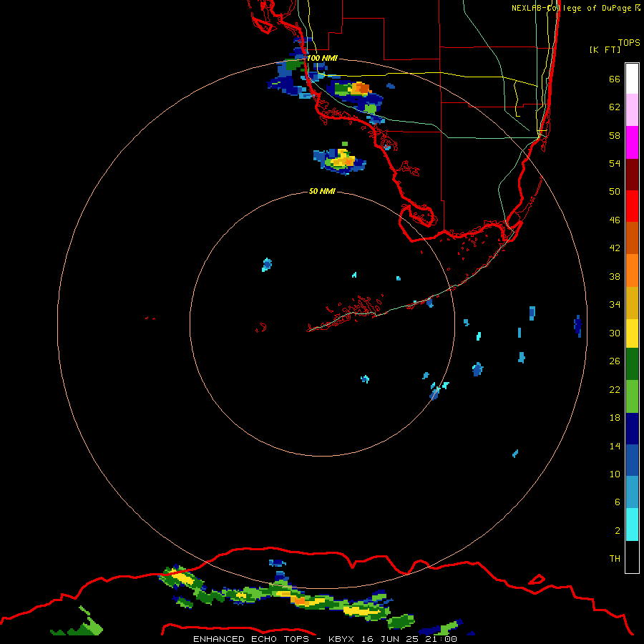Viewport: 644px width, 644px height.
Task: Choose the yellow legend swatch
Action: [632, 333]
